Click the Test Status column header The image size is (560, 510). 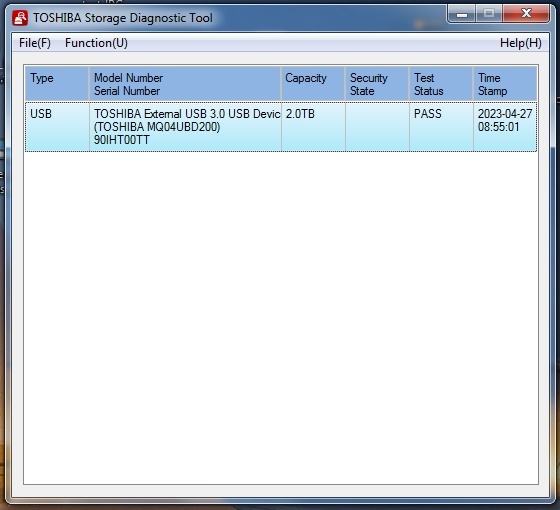[441, 83]
